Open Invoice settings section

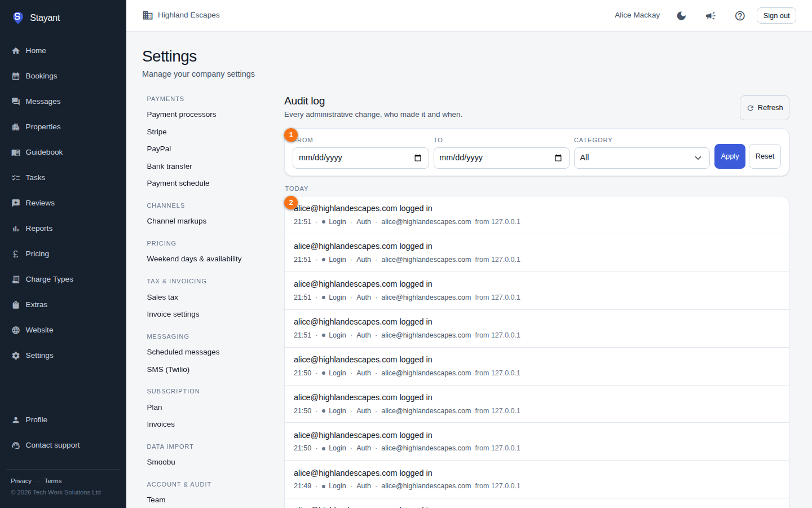pyautogui.click(x=173, y=314)
